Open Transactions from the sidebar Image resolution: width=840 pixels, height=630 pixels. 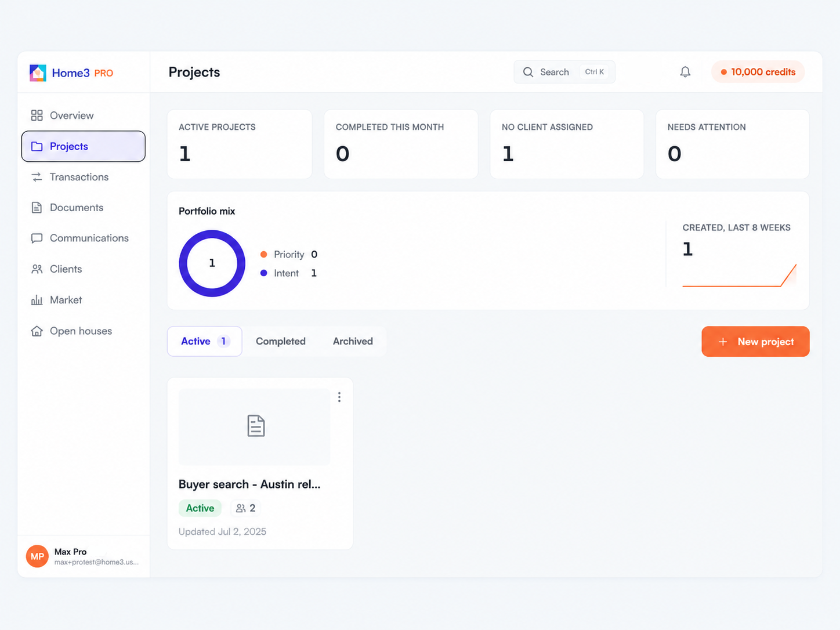(84, 177)
